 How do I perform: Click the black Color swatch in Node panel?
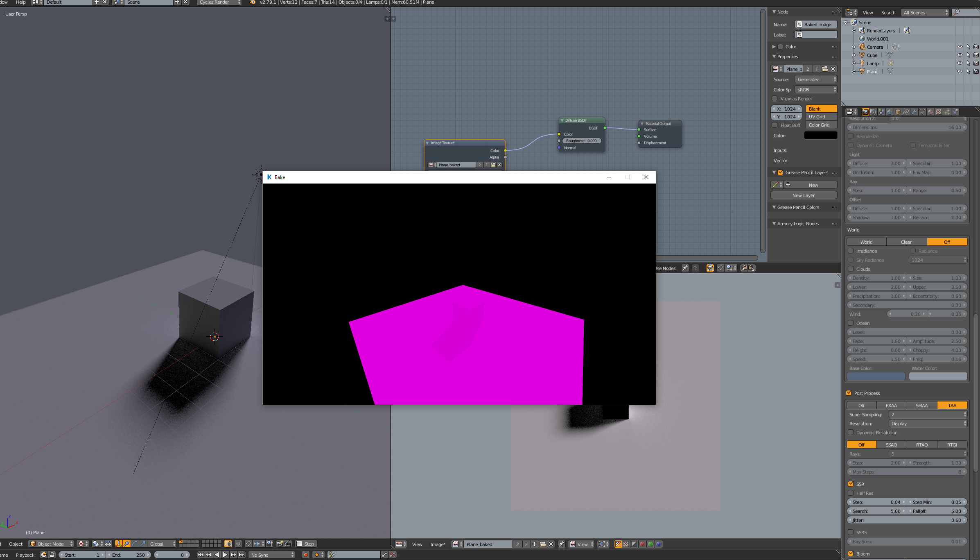pyautogui.click(x=820, y=135)
